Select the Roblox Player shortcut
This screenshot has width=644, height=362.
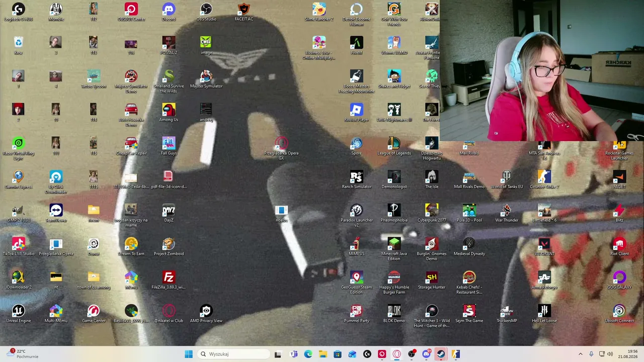356,113
